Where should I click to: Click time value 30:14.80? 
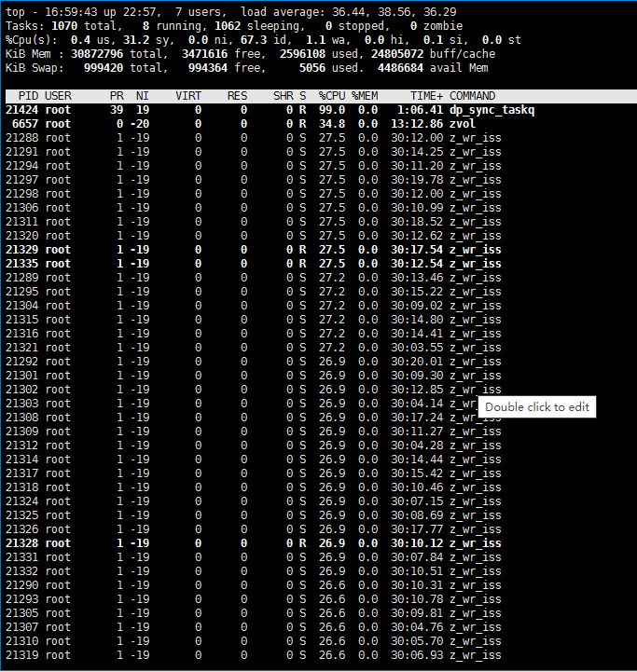click(x=417, y=320)
